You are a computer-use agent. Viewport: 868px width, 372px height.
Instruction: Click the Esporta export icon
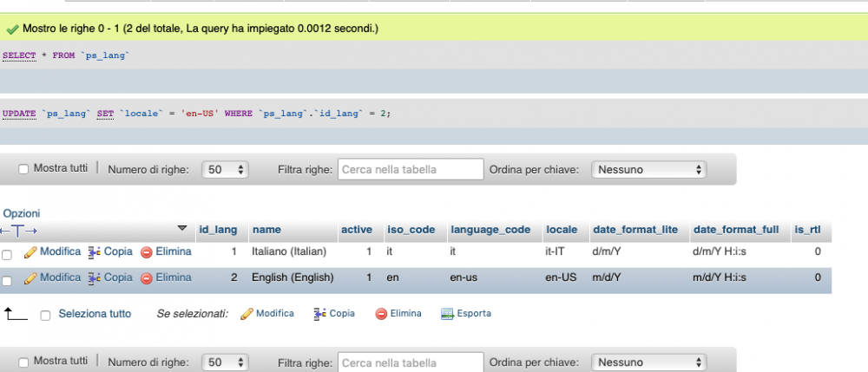pyautogui.click(x=447, y=314)
